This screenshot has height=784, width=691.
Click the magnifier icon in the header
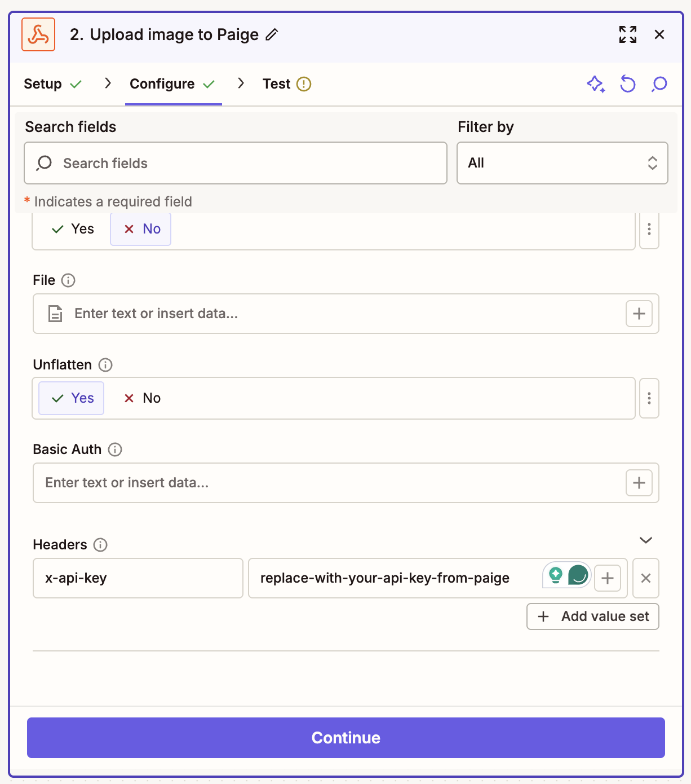click(x=659, y=84)
